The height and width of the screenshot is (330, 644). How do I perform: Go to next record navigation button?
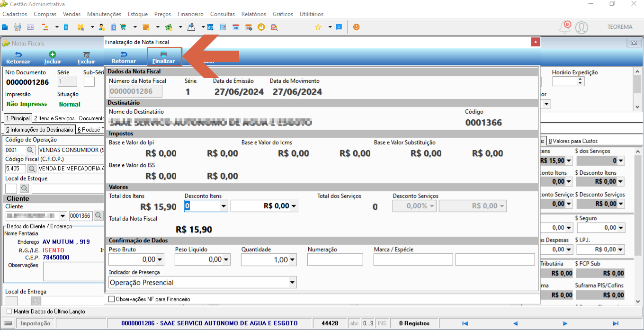[565, 323]
